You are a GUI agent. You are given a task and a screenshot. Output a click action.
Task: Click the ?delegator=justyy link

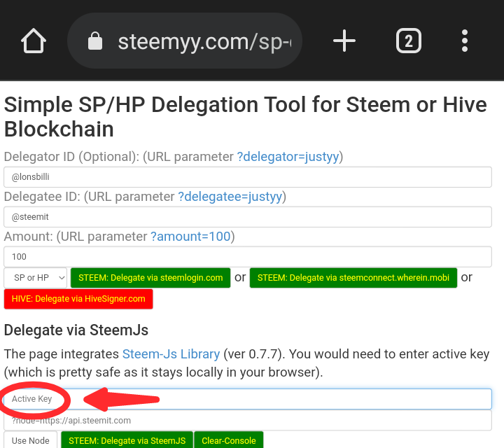[x=288, y=157]
